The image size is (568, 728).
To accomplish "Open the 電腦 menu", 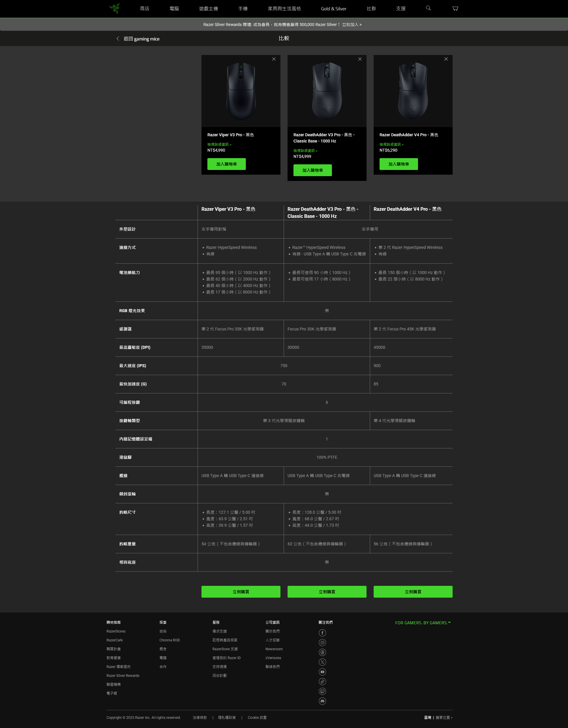I will pyautogui.click(x=174, y=9).
